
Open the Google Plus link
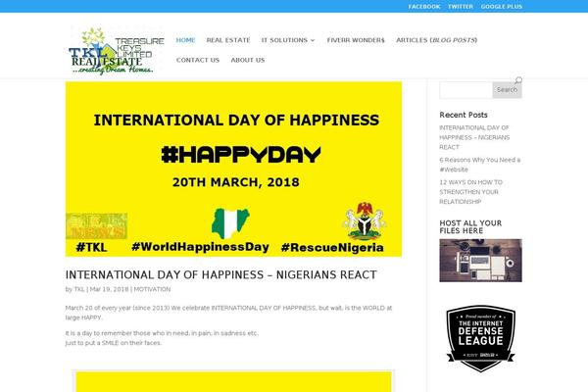pos(502,7)
